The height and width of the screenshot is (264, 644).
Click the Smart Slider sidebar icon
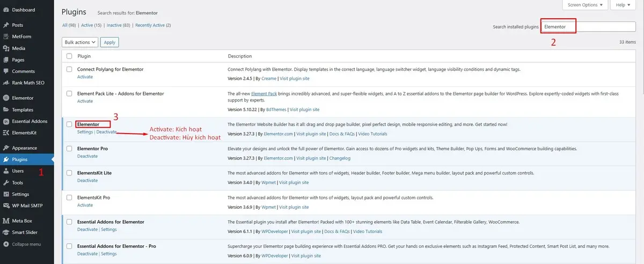6,232
